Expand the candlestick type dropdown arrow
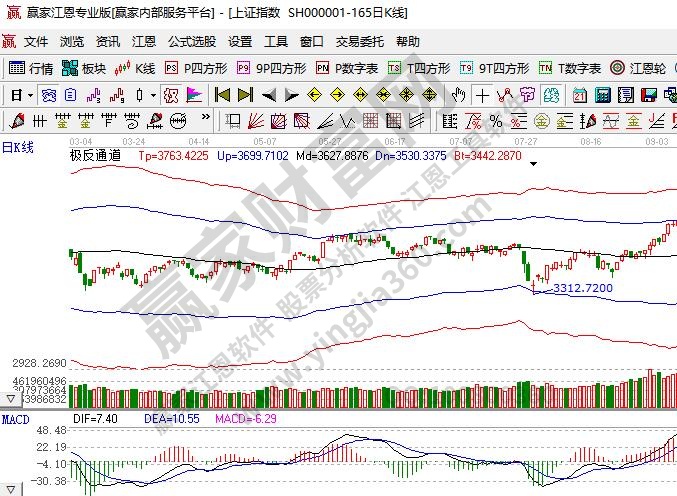677x496 pixels. [153, 95]
